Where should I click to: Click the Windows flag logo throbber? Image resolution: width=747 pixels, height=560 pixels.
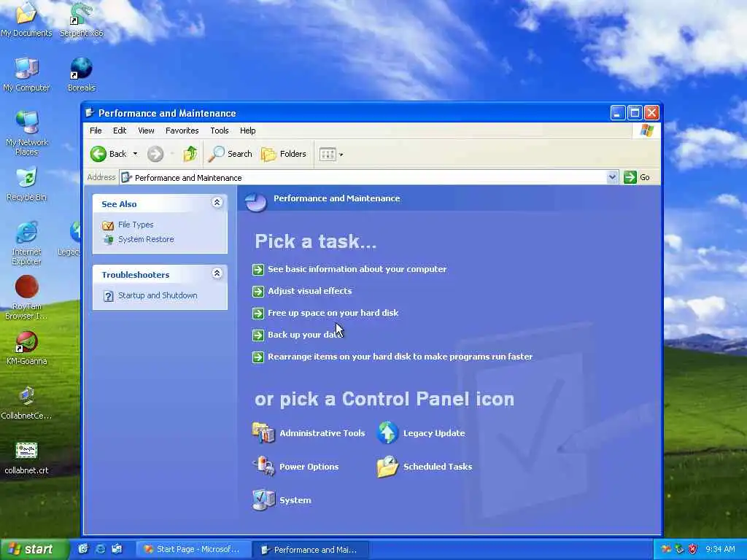pos(646,131)
